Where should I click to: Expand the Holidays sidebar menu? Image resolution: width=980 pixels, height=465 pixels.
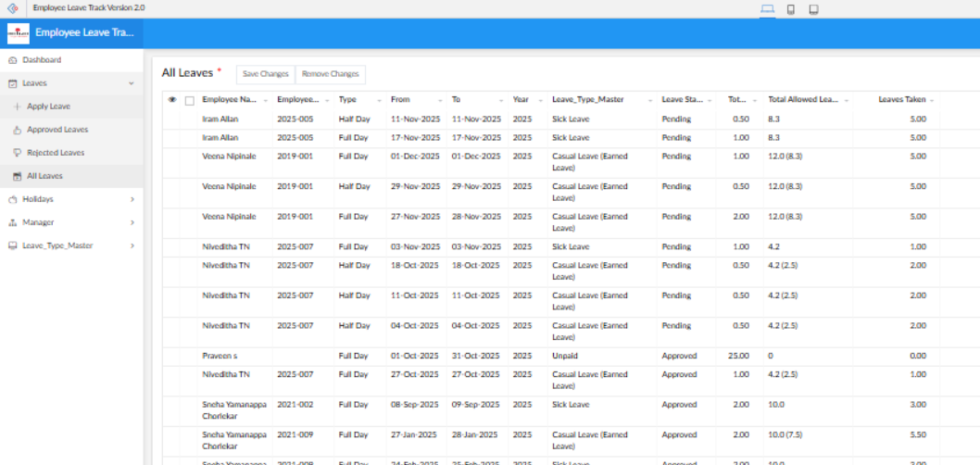tap(132, 199)
